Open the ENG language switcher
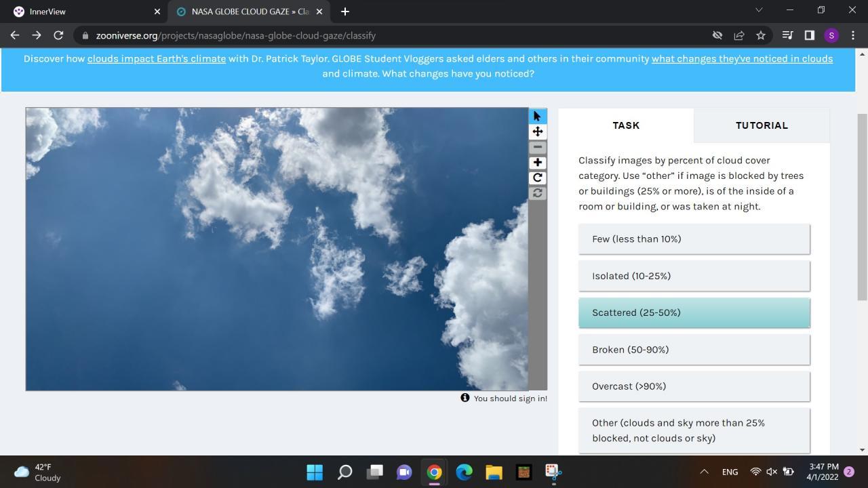 (x=730, y=472)
